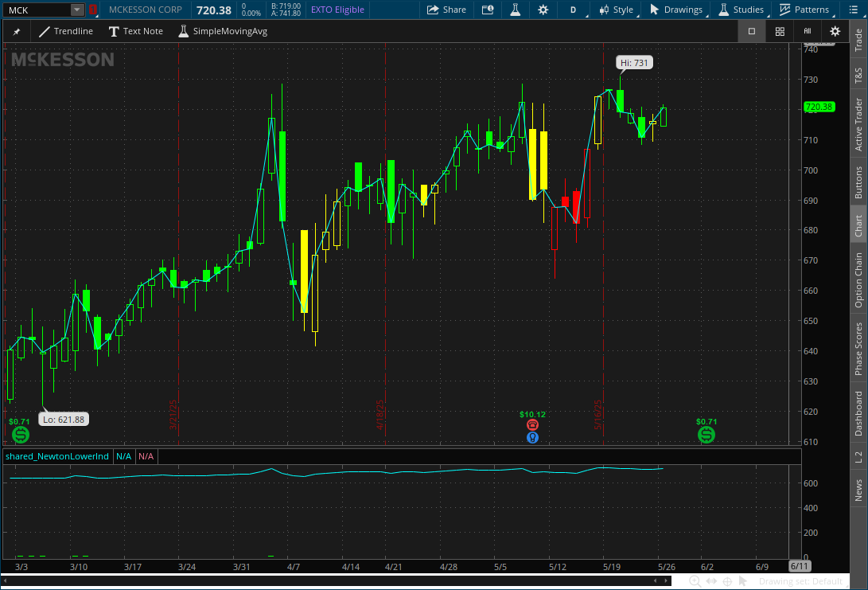Viewport: 868px width, 590px height.
Task: Click the 720.38 last price in the header
Action: tap(214, 10)
